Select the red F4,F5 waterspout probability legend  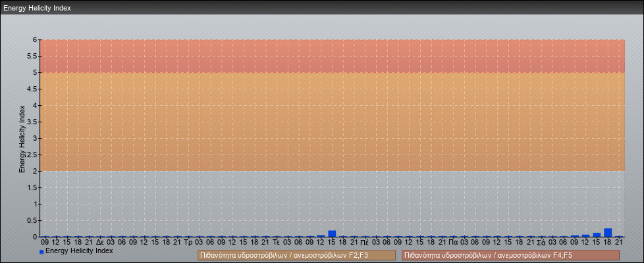click(510, 255)
